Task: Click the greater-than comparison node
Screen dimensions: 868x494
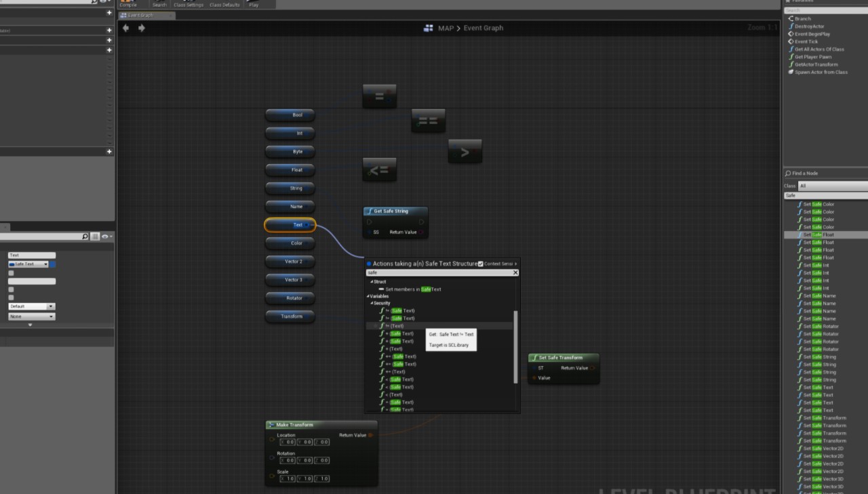Action: pos(465,152)
